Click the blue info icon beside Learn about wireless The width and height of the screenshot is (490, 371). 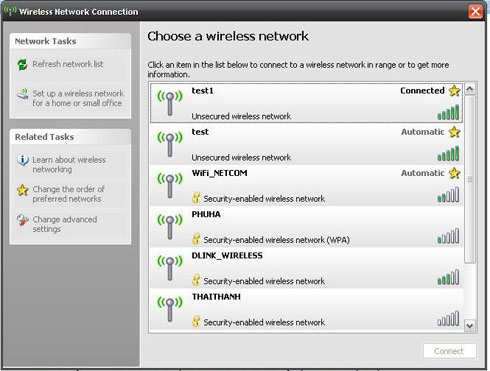[23, 160]
